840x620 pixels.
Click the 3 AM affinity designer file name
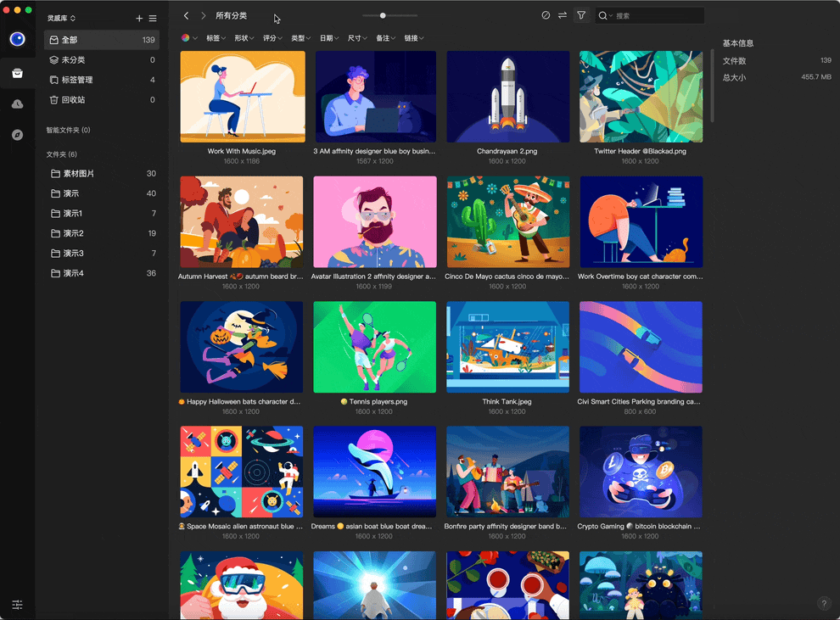[x=374, y=151]
